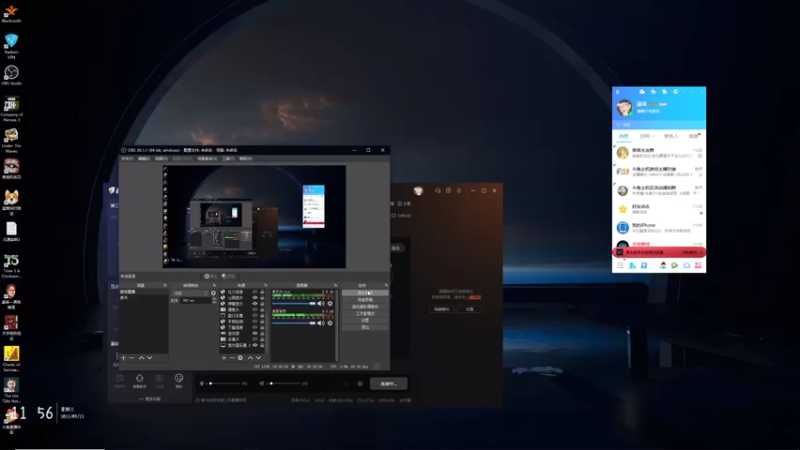Move selected scene down in OBS
The image size is (800, 450).
coord(149,358)
